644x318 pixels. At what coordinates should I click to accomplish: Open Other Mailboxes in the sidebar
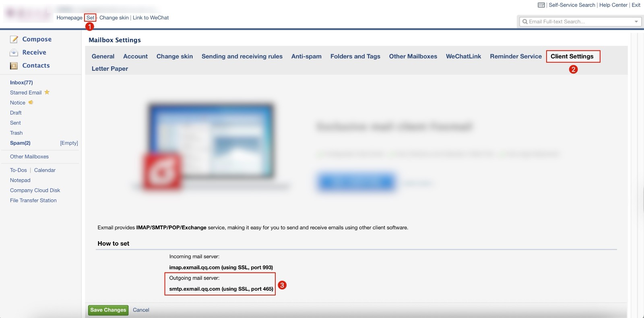tap(29, 157)
